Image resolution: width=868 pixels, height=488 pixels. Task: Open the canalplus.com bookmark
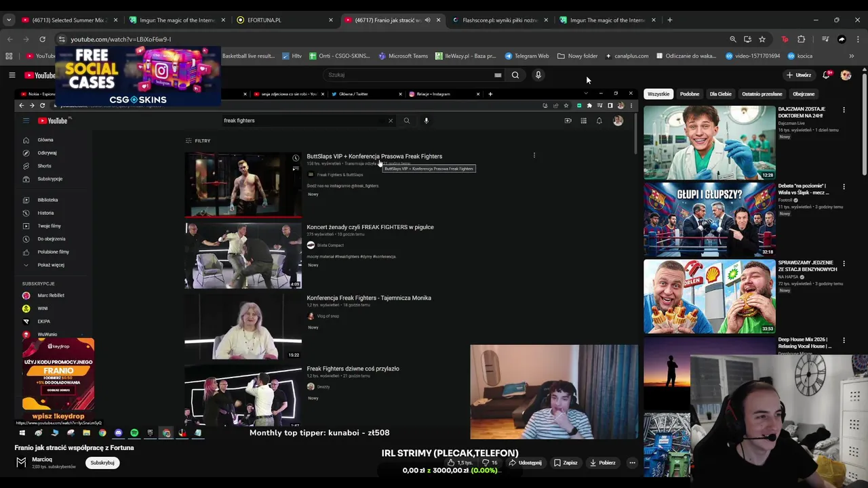[627, 56]
